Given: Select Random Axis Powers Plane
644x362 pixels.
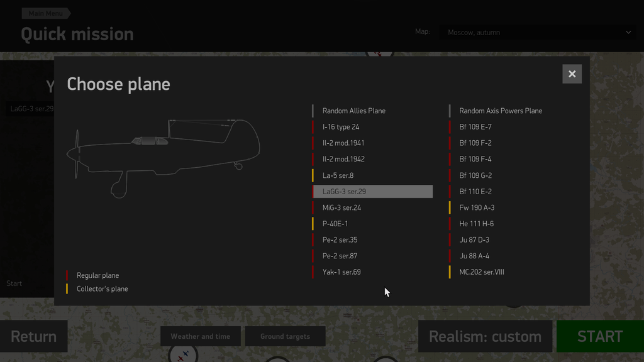Looking at the screenshot, I should point(501,111).
